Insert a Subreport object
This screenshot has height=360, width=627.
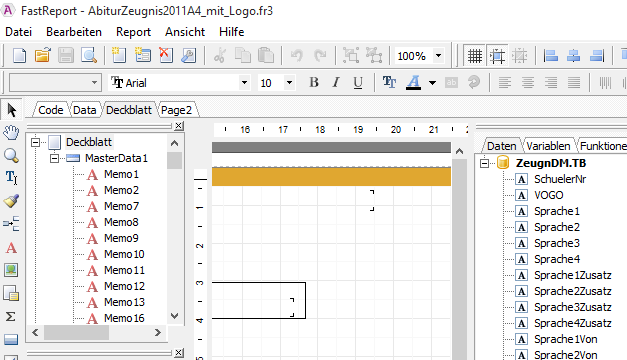12,294
